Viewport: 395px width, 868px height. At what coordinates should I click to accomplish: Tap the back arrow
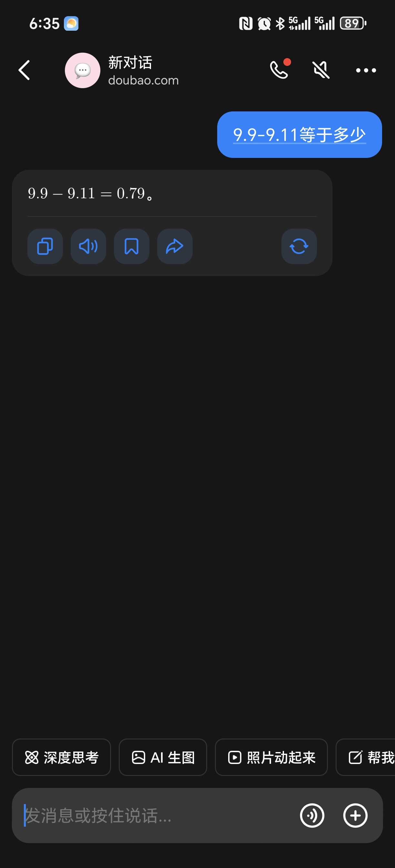point(24,70)
